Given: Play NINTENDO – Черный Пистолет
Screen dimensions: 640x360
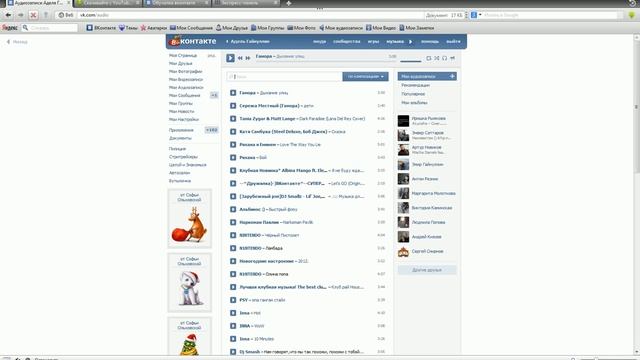Looking at the screenshot, I should 233,236.
